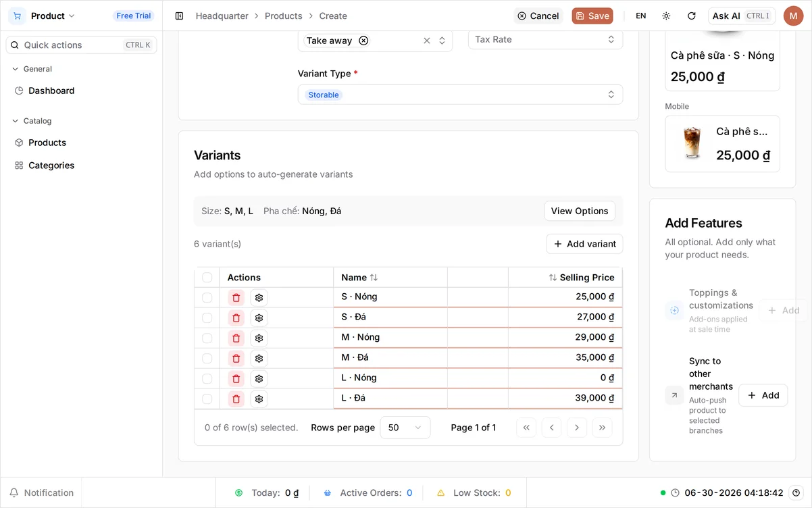Open the Tax Rate dropdown
Viewport: 812px width, 508px height.
545,39
